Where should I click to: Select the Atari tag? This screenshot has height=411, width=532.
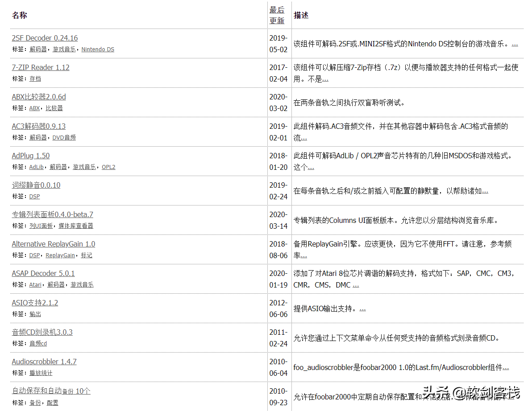click(x=35, y=285)
